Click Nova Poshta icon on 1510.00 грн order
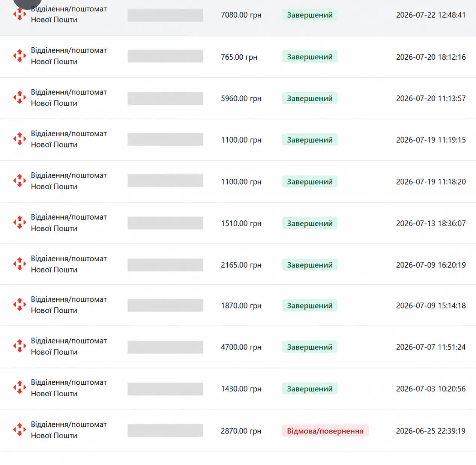The width and height of the screenshot is (476, 465). click(x=20, y=223)
